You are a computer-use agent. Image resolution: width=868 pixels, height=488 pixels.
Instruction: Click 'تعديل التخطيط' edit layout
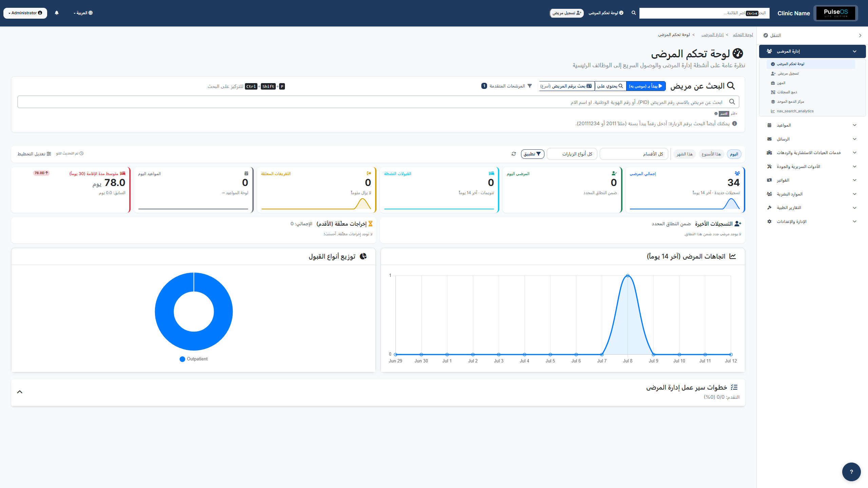coord(34,154)
